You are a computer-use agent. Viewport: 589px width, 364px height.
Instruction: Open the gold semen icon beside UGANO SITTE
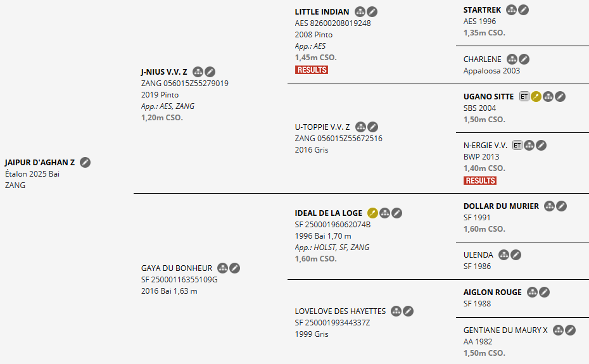pyautogui.click(x=536, y=97)
